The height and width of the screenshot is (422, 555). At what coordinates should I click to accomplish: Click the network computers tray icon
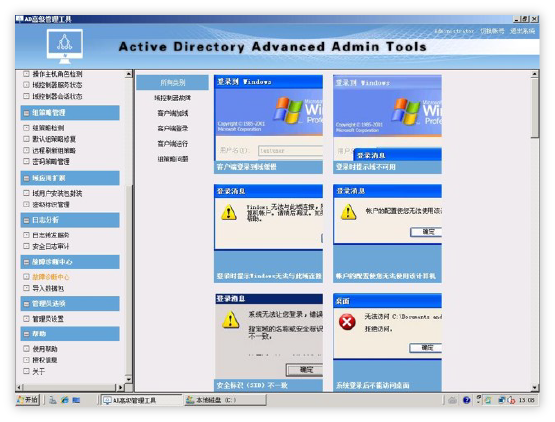[x=502, y=400]
